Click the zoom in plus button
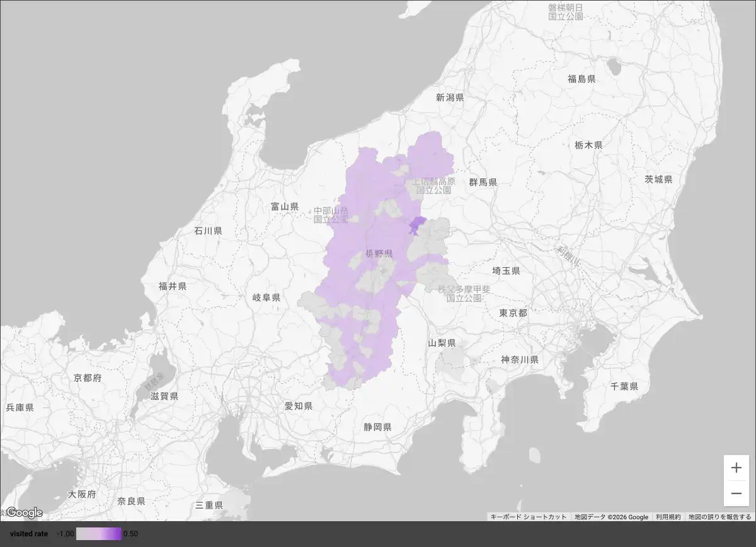This screenshot has width=756, height=547. coord(736,468)
